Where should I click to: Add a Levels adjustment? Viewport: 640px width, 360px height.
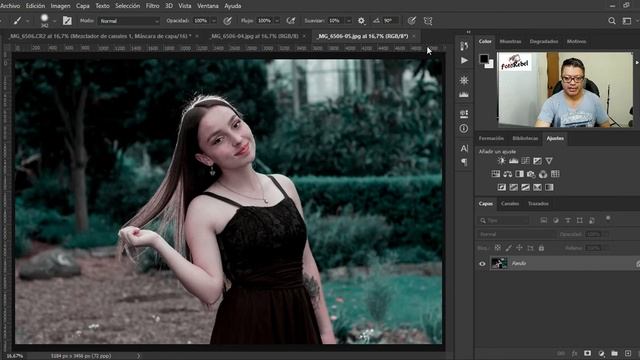pyautogui.click(x=513, y=161)
